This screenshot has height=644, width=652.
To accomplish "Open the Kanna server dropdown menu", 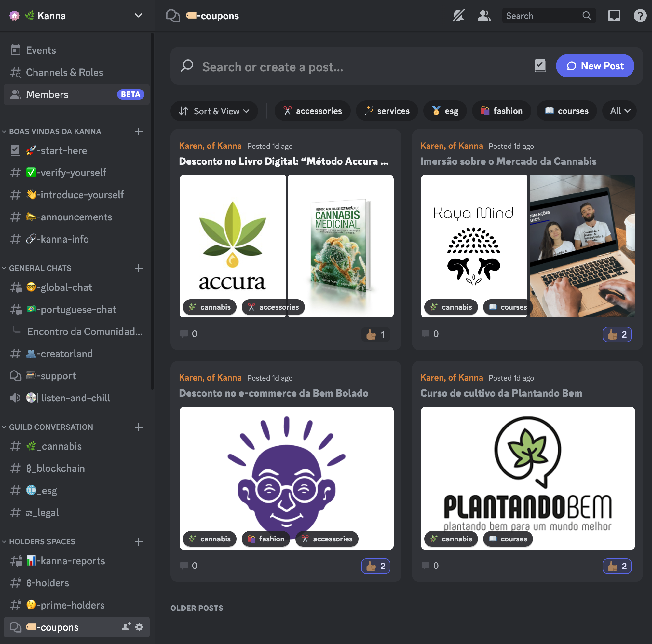I will click(138, 16).
